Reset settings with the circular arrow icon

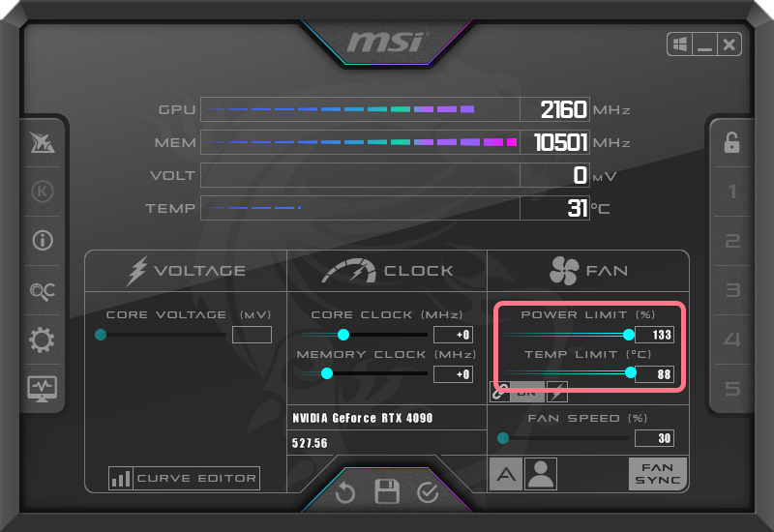point(345,492)
